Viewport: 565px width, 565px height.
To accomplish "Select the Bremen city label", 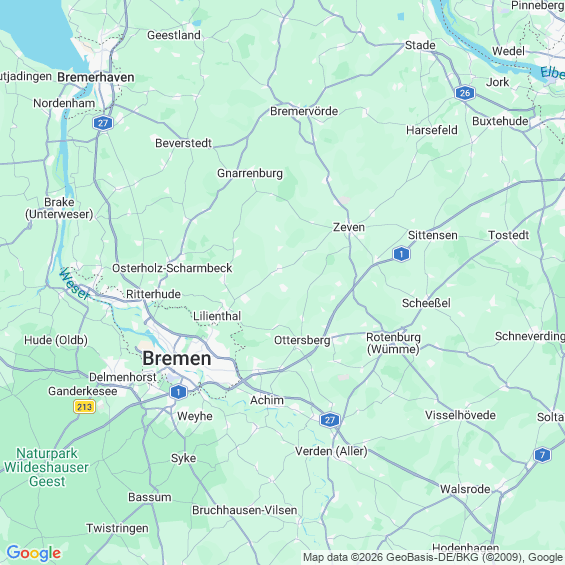I will tap(177, 359).
